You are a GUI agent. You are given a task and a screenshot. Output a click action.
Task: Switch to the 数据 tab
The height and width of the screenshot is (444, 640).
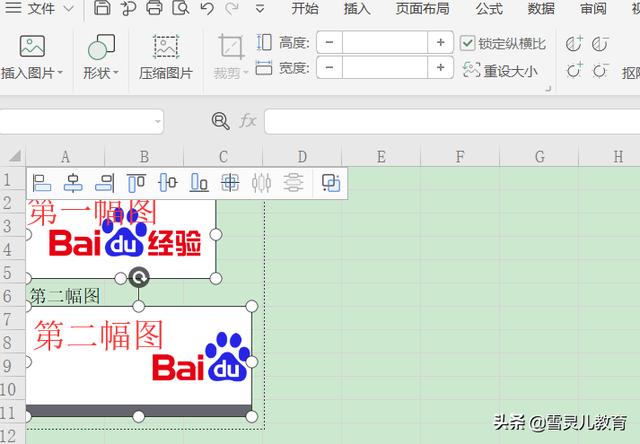(541, 8)
